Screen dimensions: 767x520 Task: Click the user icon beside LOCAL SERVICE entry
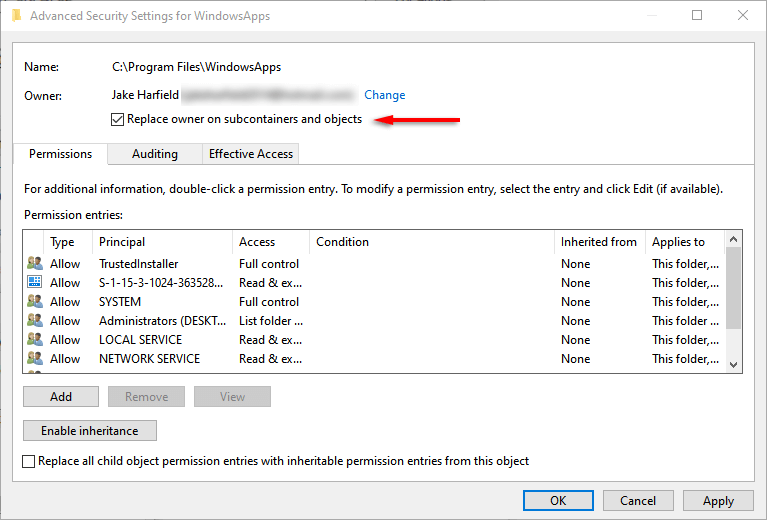pyautogui.click(x=35, y=340)
